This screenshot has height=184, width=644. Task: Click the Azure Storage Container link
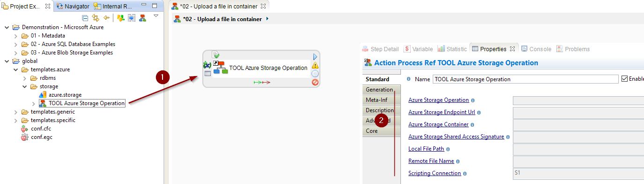pyautogui.click(x=438, y=124)
